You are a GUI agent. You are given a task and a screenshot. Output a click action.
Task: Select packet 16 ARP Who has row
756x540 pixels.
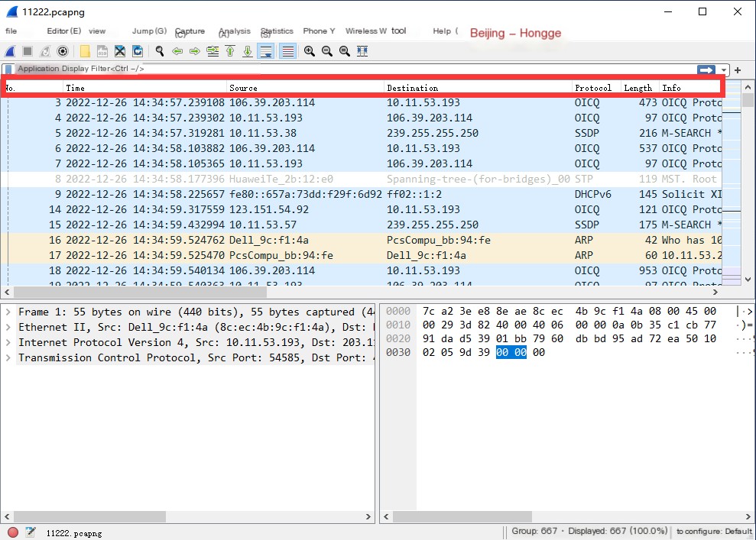point(362,240)
